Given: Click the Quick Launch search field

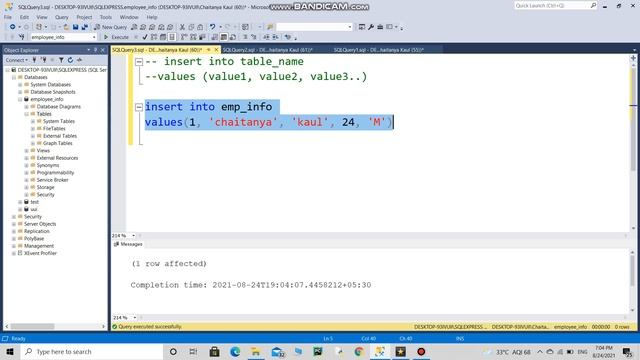Looking at the screenshot, I should point(555,6).
